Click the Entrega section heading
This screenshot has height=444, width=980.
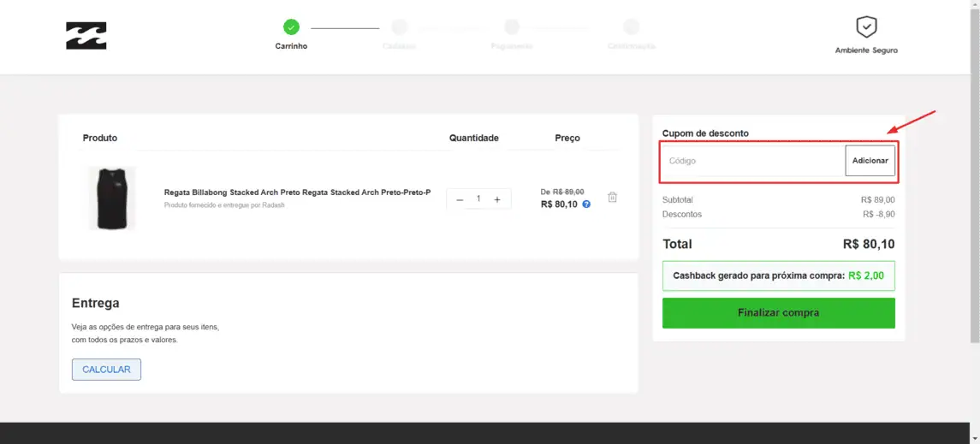point(96,304)
